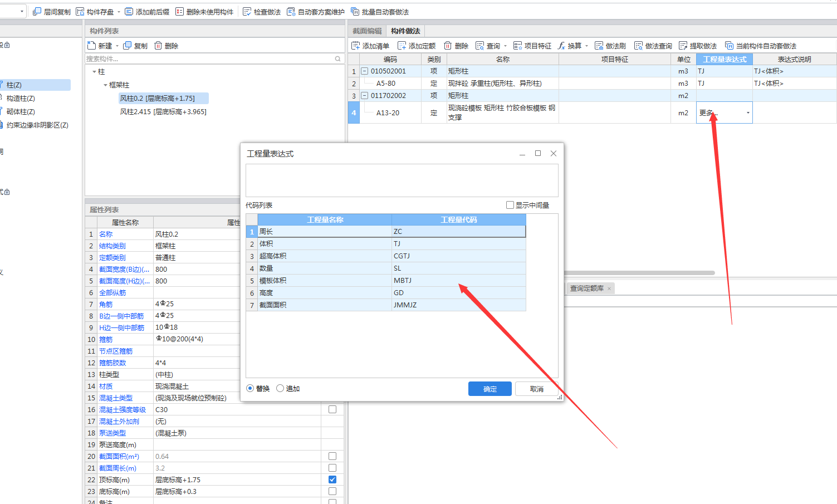
Task: Select the 追加 radio button
Action: pos(280,388)
